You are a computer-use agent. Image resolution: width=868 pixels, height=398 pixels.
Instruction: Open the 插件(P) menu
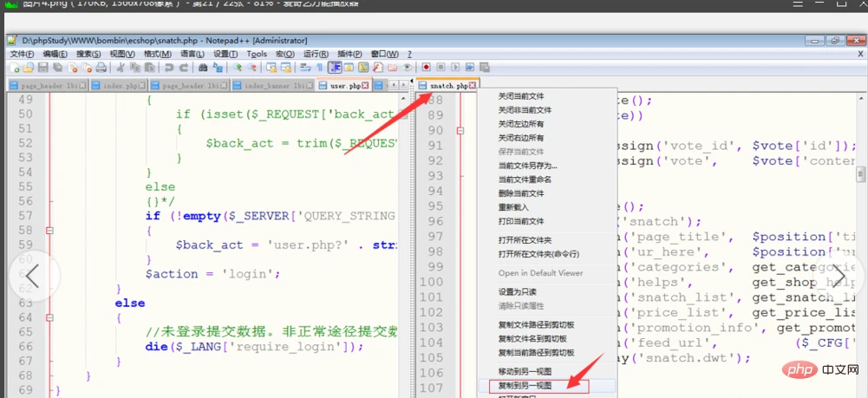(349, 55)
